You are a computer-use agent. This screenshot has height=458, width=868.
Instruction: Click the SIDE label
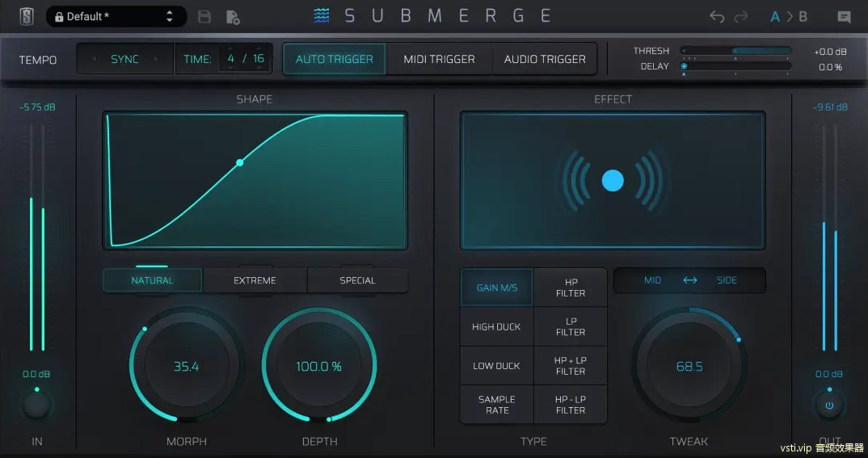(727, 280)
